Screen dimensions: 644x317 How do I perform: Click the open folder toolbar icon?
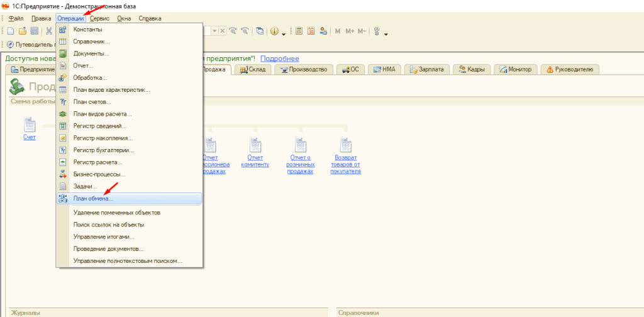(x=23, y=31)
